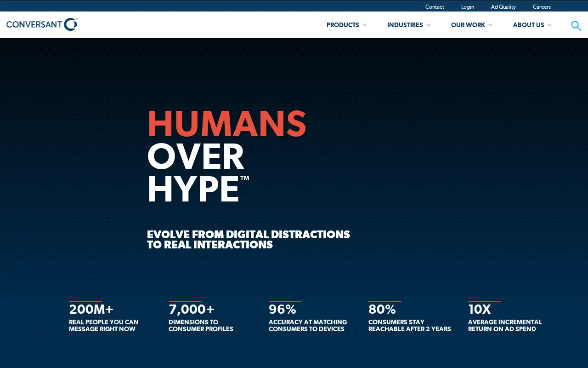Click "Consumers stay reachable after 2 years"
This screenshot has width=588, height=368.
(410, 326)
